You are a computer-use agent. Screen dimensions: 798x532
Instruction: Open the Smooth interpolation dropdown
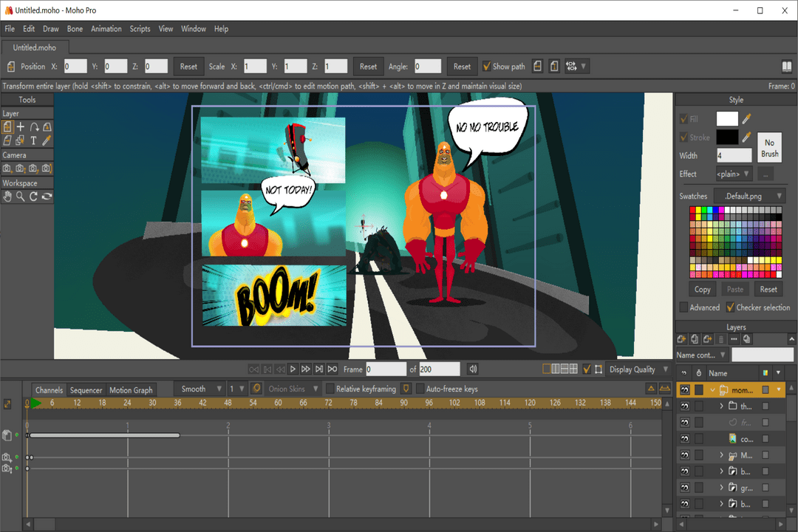[x=199, y=389]
